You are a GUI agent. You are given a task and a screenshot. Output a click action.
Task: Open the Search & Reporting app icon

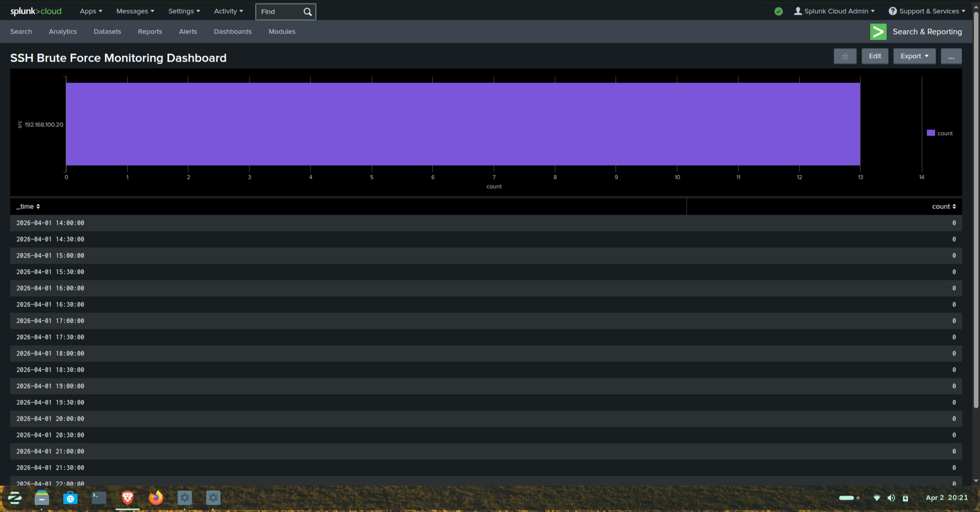tap(878, 32)
